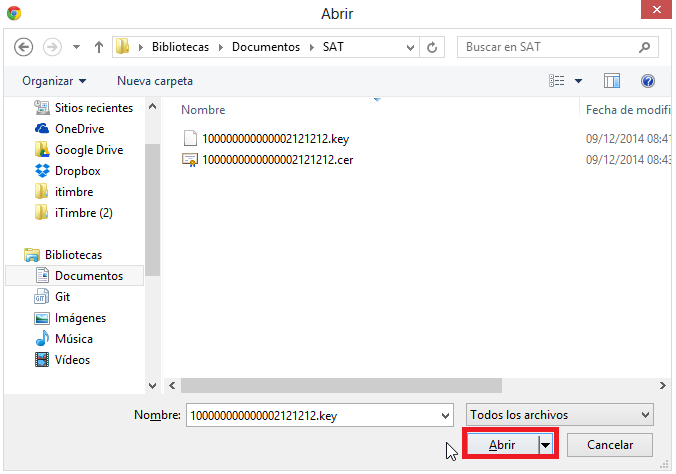This screenshot has height=474, width=676.
Task: Expand the Abrir button split arrow
Action: point(545,444)
